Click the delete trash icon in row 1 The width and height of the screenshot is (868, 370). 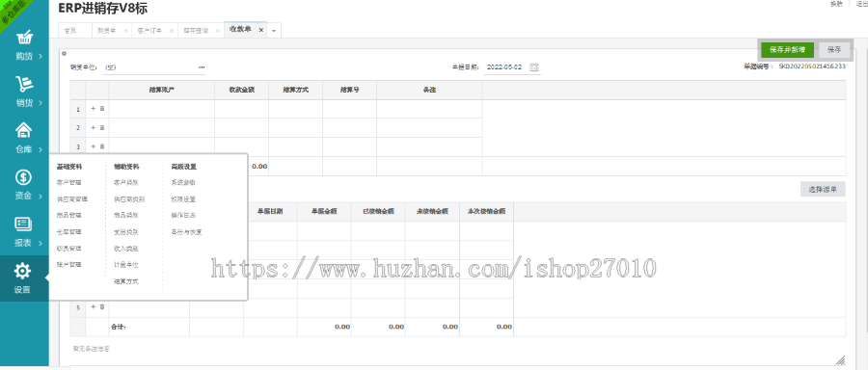click(102, 109)
